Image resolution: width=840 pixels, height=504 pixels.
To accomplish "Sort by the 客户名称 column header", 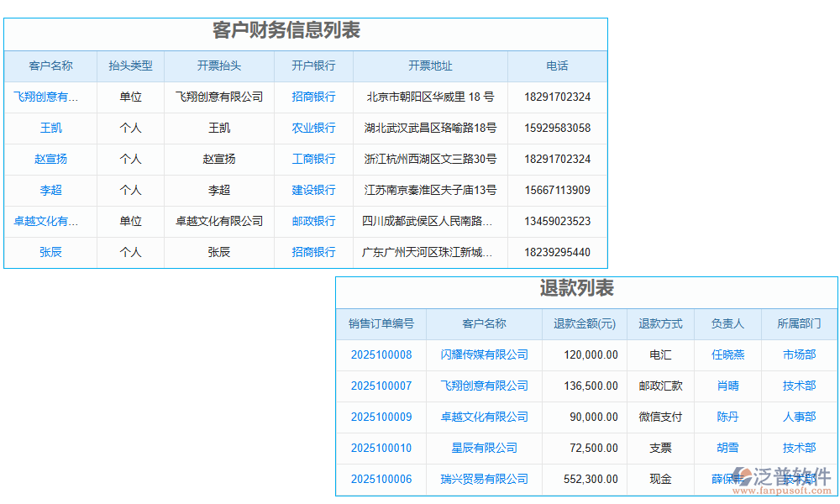I will coord(50,66).
